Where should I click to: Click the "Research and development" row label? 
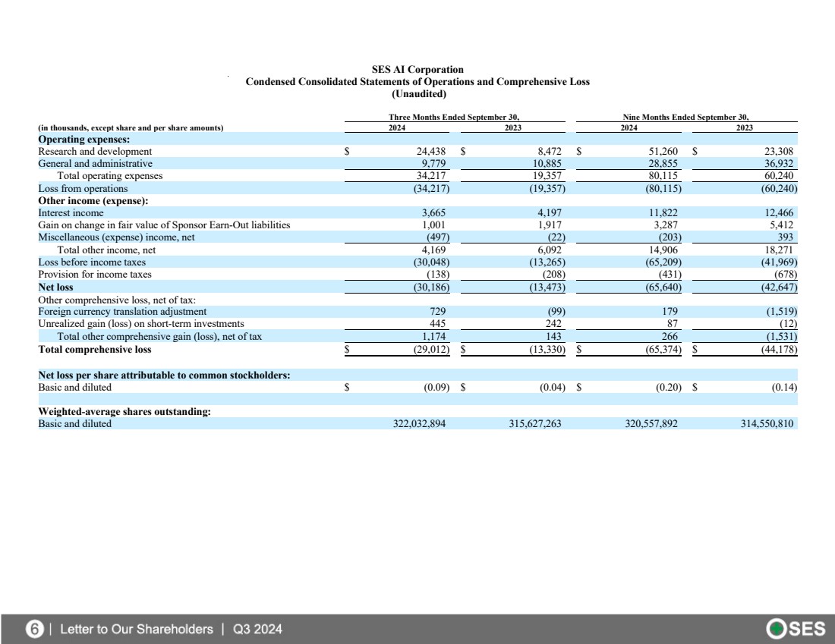click(x=95, y=151)
